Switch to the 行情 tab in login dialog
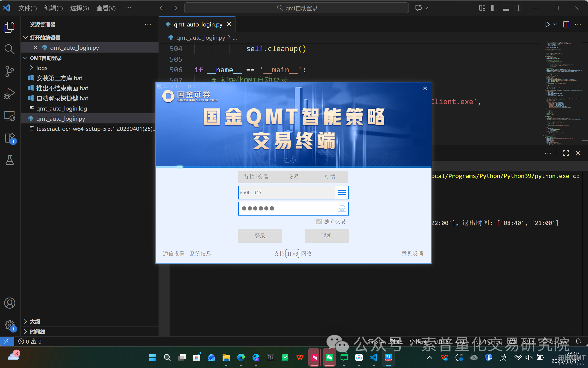588x368 pixels. [x=330, y=177]
